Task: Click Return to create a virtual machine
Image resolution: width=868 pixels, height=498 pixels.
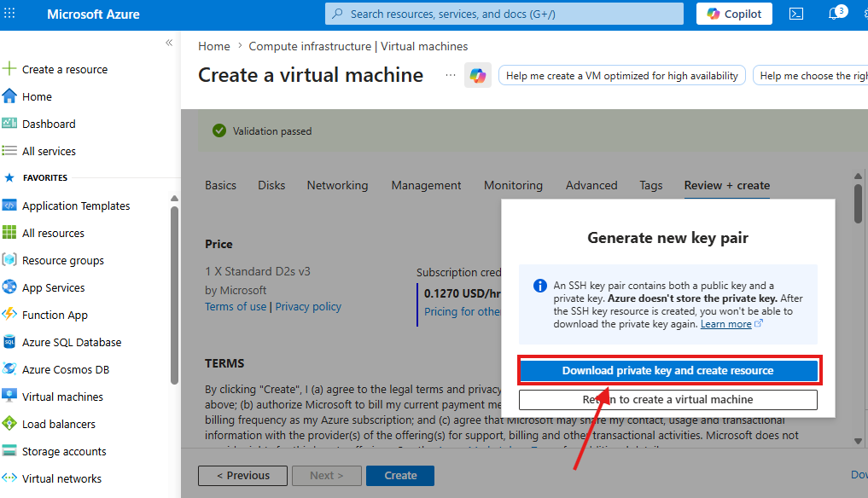Action: pyautogui.click(x=667, y=399)
